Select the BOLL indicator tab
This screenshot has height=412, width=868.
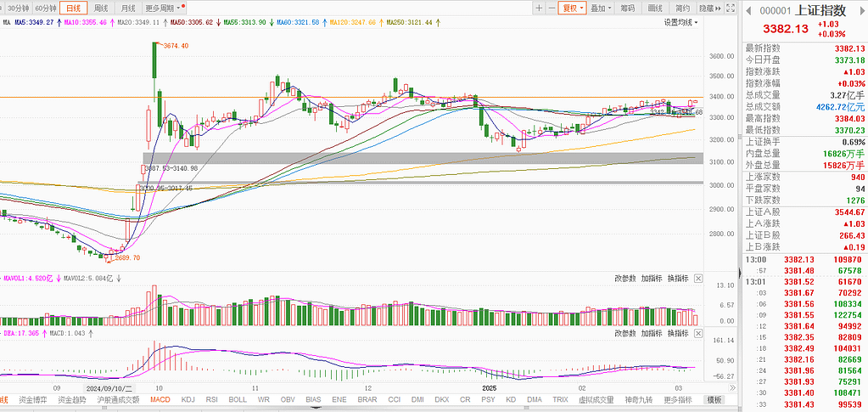[238, 398]
